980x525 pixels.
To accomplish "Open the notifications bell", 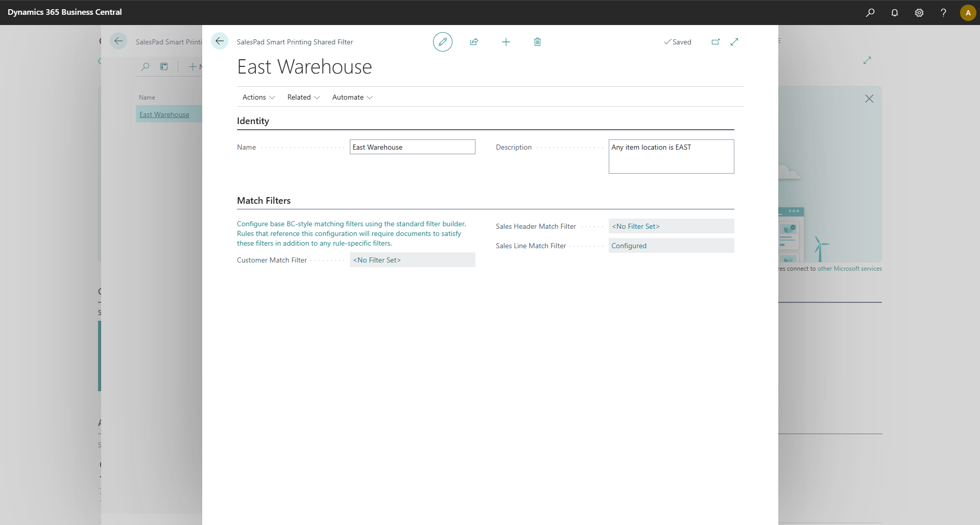I will click(895, 13).
